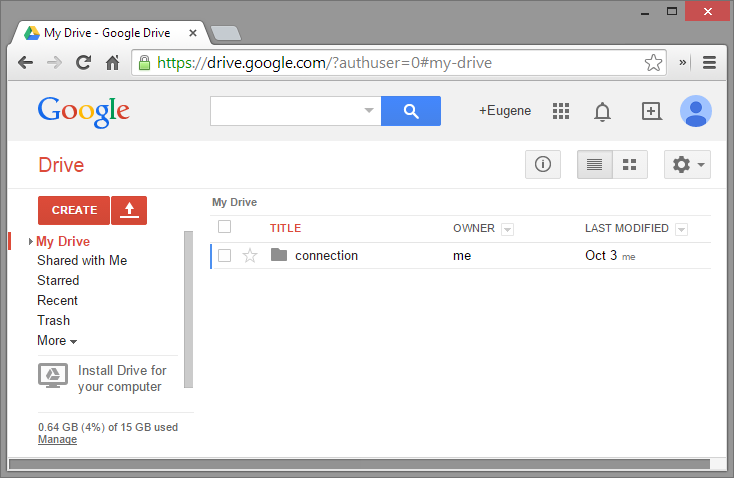This screenshot has width=734, height=478.
Task: Reload the page with refresh icon
Action: point(83,62)
